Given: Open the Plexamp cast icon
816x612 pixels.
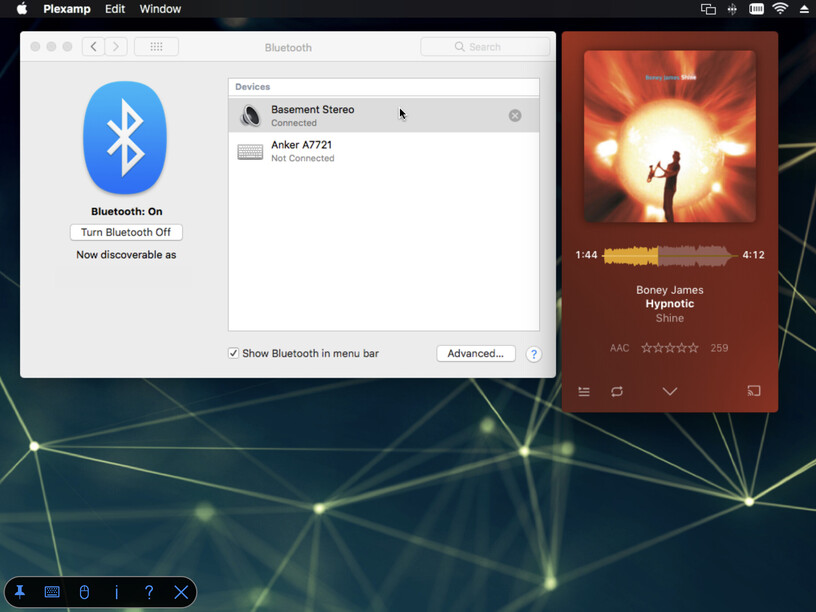Looking at the screenshot, I should click(754, 391).
